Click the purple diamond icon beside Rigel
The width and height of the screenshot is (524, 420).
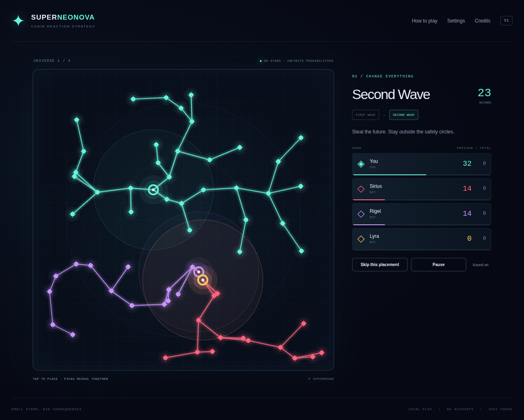(361, 214)
